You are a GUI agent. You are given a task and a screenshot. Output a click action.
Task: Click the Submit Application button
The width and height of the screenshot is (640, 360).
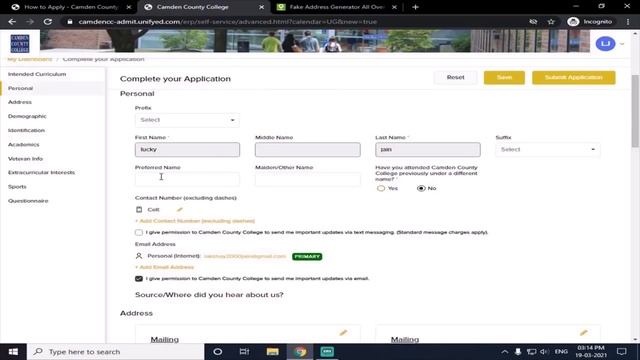(x=573, y=77)
